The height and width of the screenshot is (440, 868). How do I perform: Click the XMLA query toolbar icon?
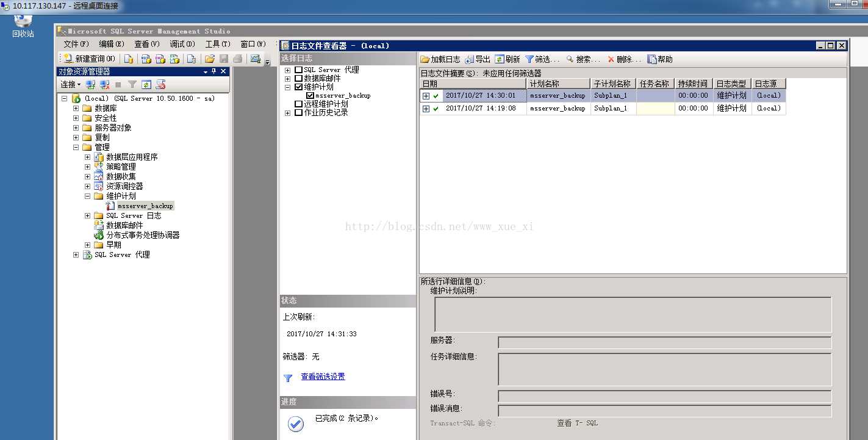click(175, 59)
